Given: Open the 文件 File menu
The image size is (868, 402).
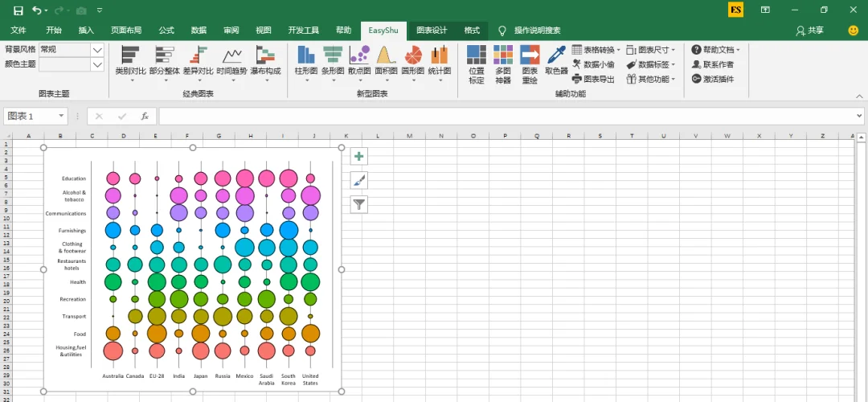Looking at the screenshot, I should (18, 31).
